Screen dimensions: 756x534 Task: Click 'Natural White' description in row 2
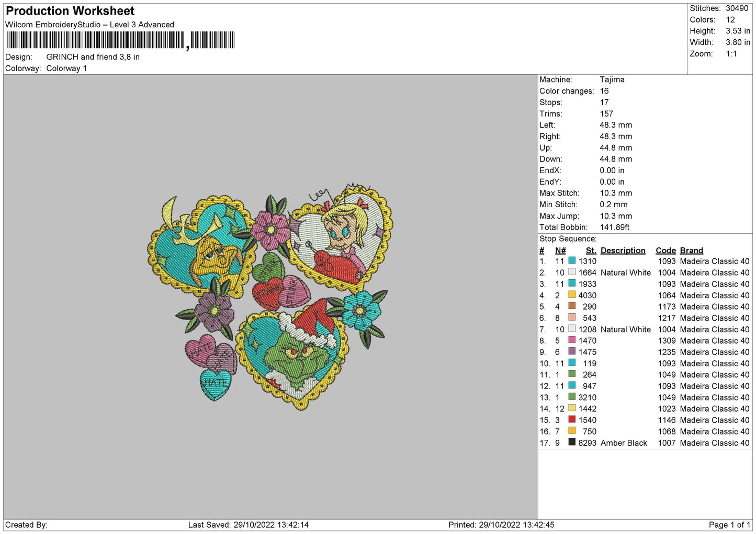coord(626,272)
